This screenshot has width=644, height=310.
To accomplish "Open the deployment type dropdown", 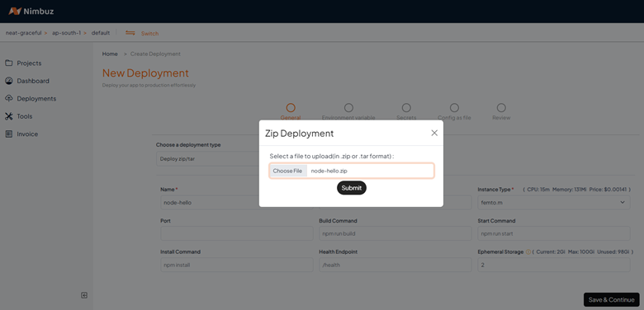I will coord(207,158).
